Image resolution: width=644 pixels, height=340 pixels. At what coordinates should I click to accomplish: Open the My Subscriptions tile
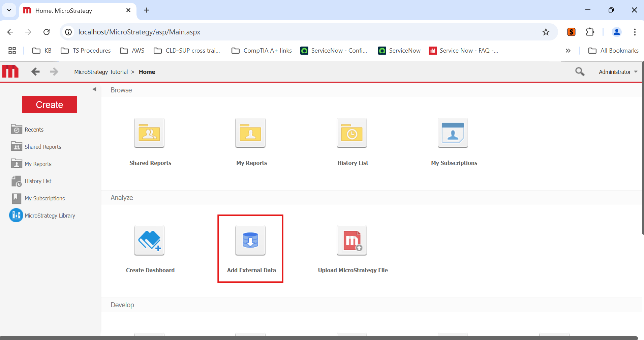(453, 133)
